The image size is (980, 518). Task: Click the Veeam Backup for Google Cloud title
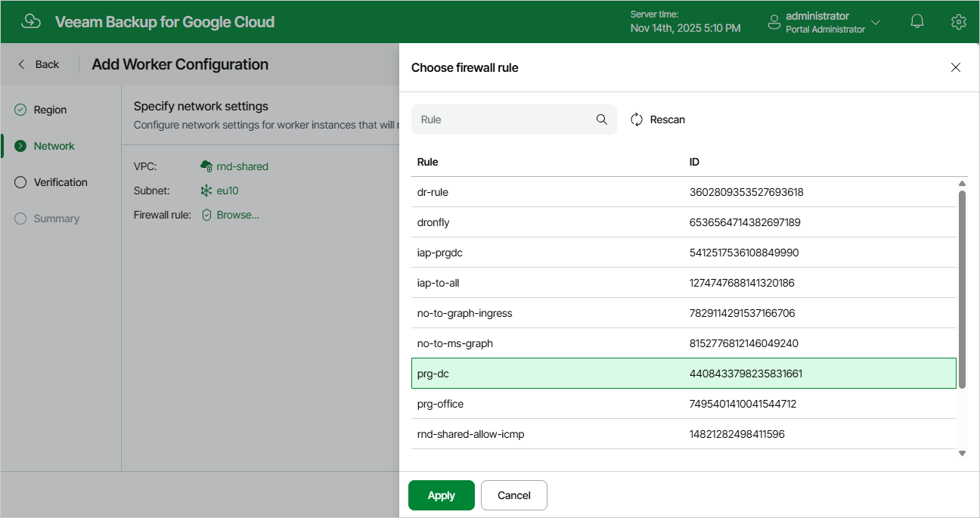(165, 22)
